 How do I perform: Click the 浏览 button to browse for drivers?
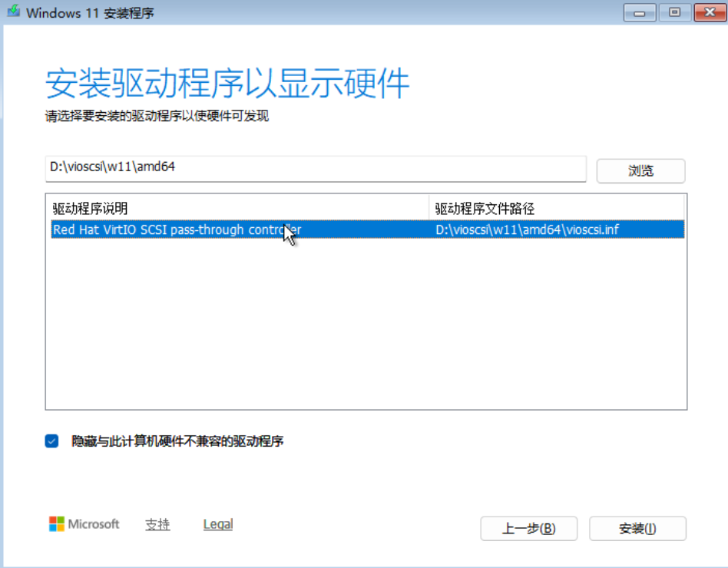tap(640, 170)
